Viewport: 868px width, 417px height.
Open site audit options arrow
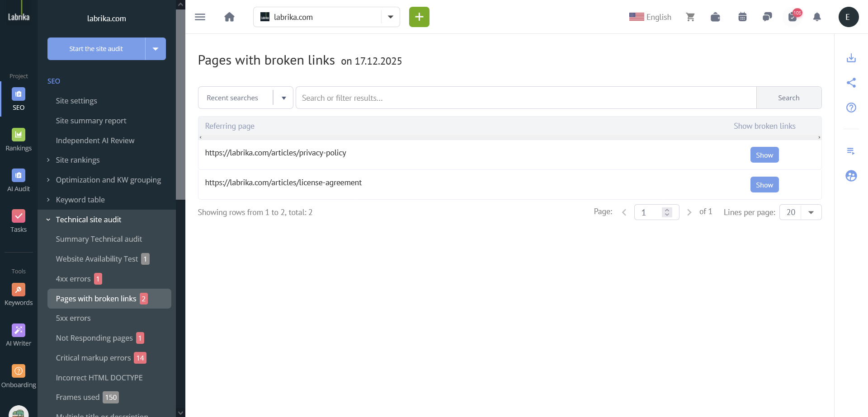tap(156, 49)
